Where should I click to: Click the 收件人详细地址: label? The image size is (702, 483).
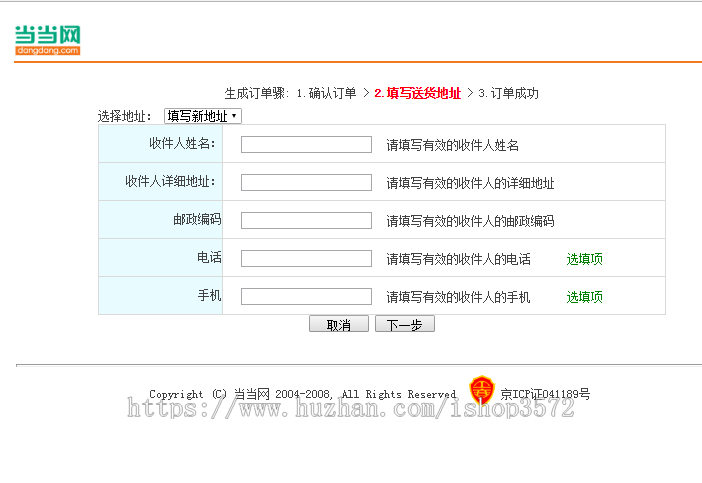[x=170, y=181]
